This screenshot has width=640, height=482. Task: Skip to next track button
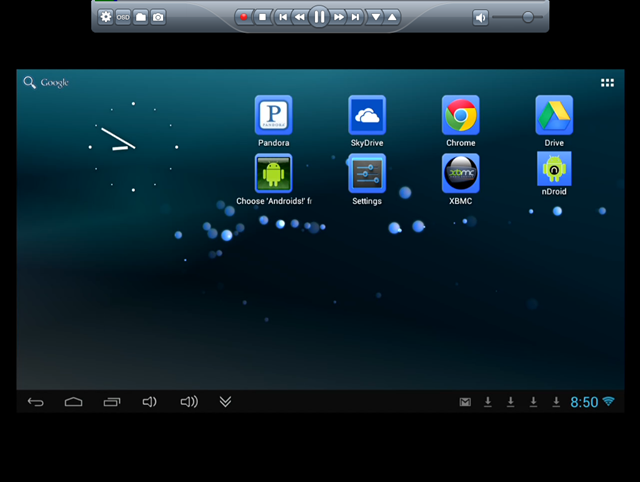[355, 17]
